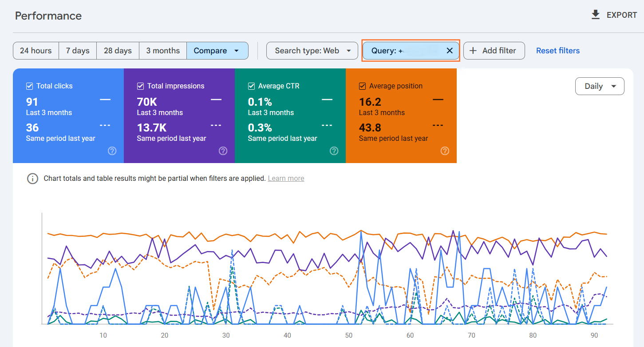
Task: Open the Search type: Web dropdown
Action: [312, 51]
